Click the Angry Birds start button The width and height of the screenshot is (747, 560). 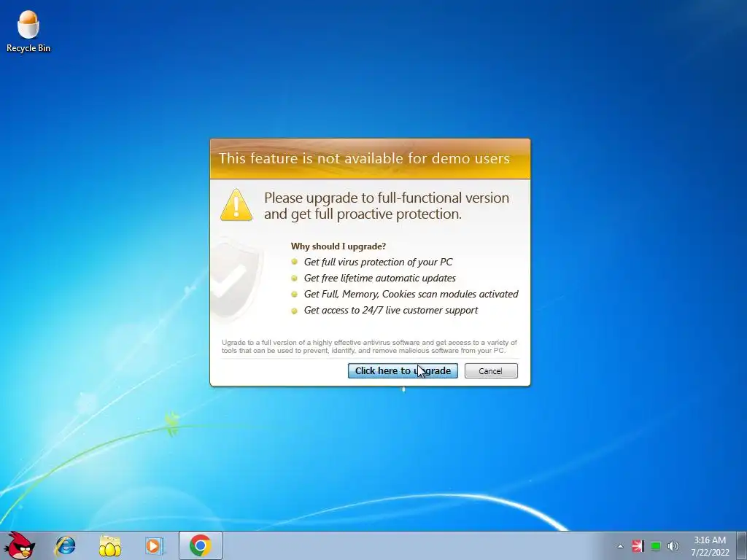tap(19, 545)
